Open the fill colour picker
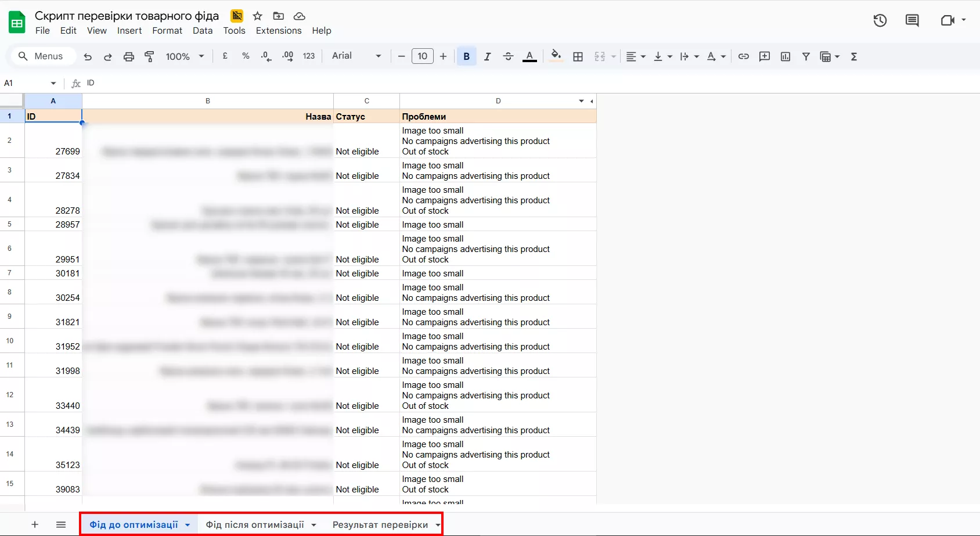980x536 pixels. click(x=556, y=56)
